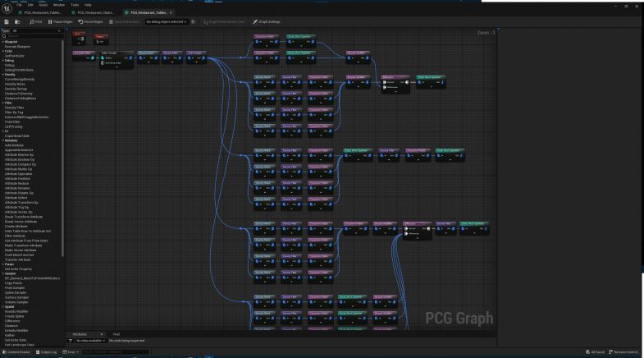Open the Asset menu

pyautogui.click(x=43, y=5)
